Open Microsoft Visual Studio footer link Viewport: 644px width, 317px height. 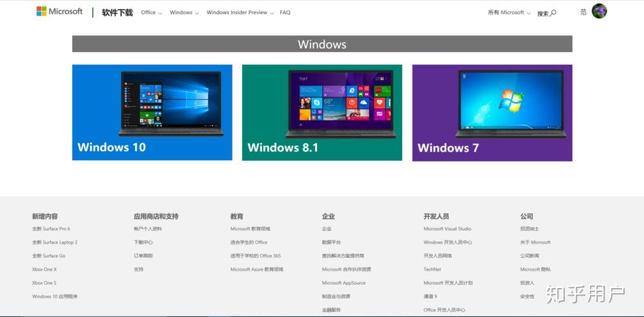pos(448,229)
